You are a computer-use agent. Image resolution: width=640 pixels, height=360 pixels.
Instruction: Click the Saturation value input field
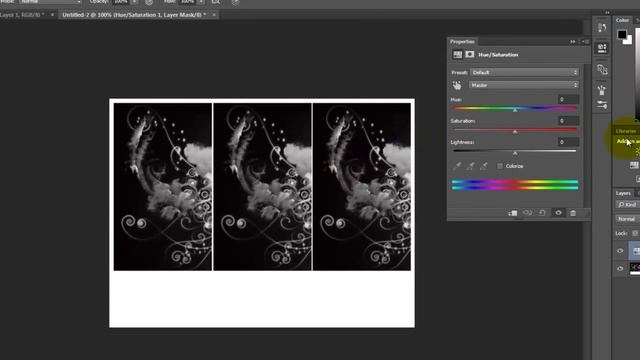pos(568,121)
